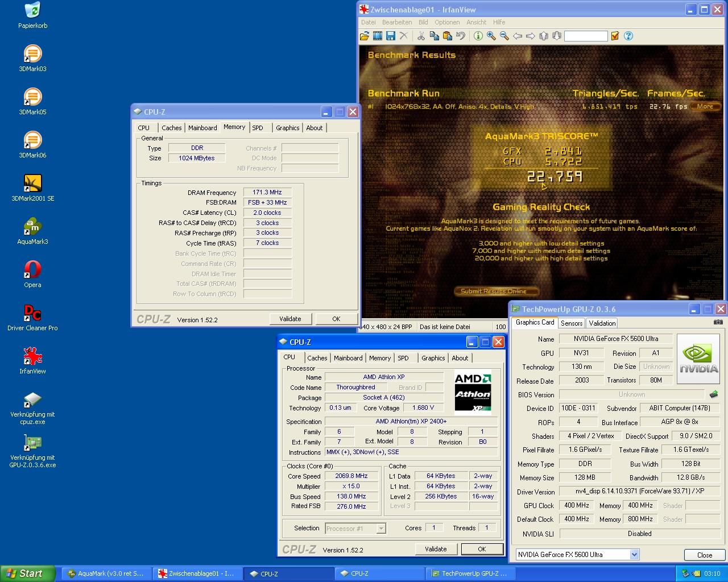
Task: Select About tab in memory CPU-Z window
Action: click(314, 128)
